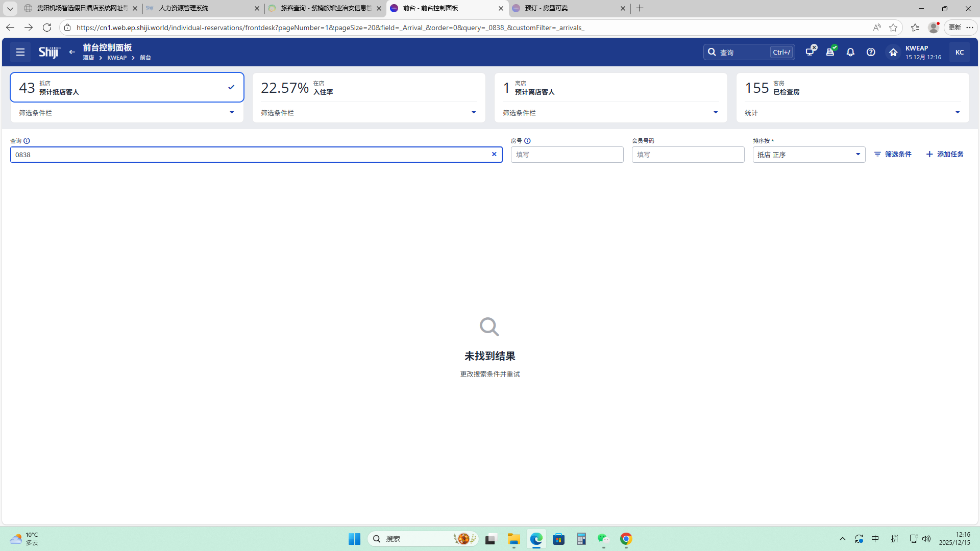980x551 pixels.
Task: Open the messages icon with X badge
Action: 810,52
